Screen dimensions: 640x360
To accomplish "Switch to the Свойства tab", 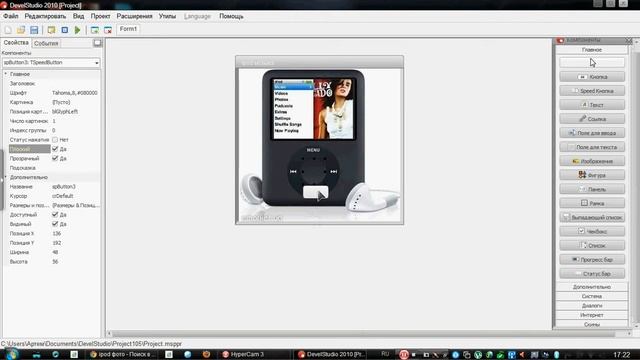I will pyautogui.click(x=16, y=43).
